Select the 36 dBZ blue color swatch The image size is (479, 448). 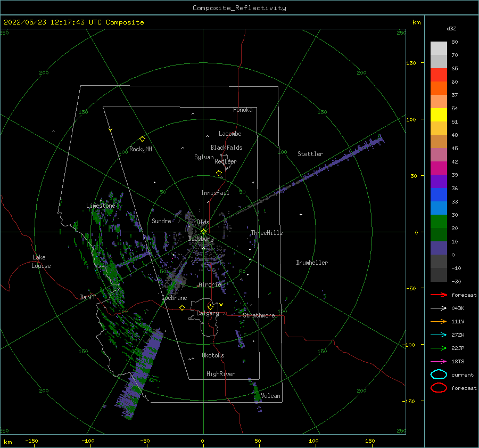(439, 194)
